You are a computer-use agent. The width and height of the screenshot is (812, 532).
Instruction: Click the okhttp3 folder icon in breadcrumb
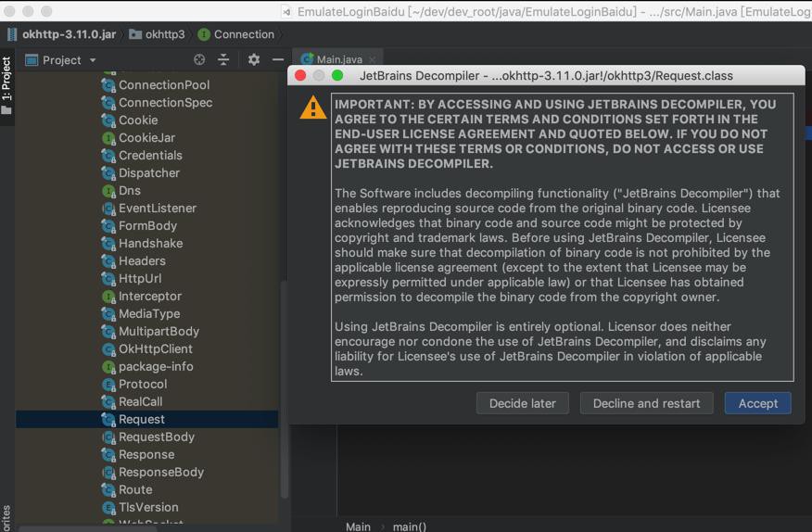[135, 34]
